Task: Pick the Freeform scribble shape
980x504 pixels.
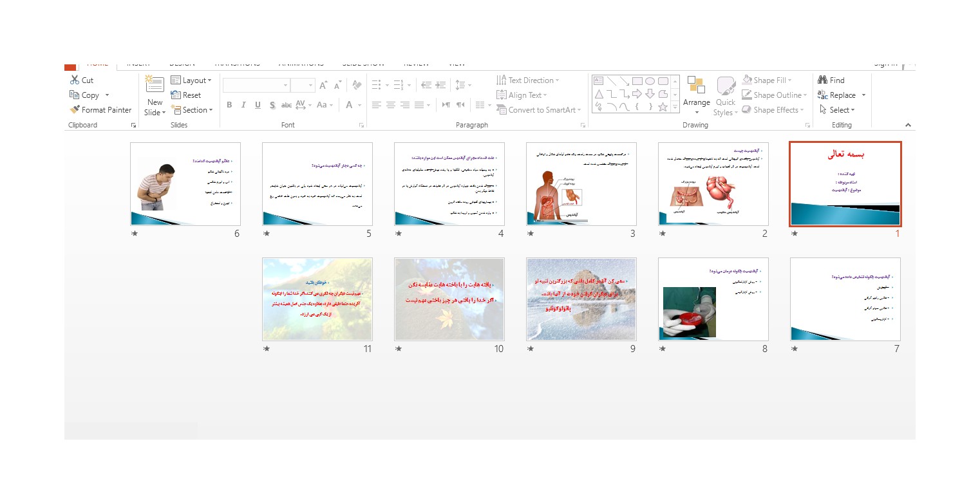Action: click(598, 107)
